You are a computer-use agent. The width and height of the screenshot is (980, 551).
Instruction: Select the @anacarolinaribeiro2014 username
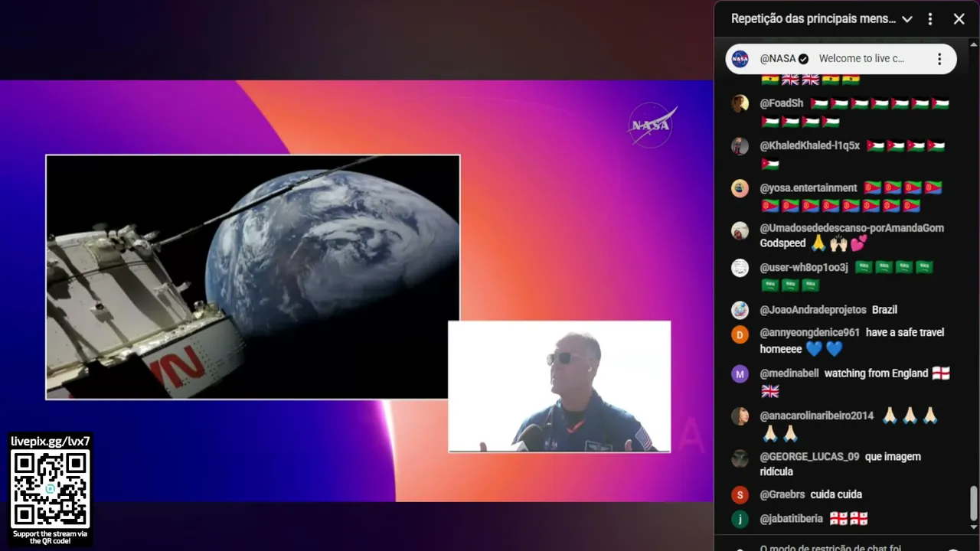(x=817, y=416)
